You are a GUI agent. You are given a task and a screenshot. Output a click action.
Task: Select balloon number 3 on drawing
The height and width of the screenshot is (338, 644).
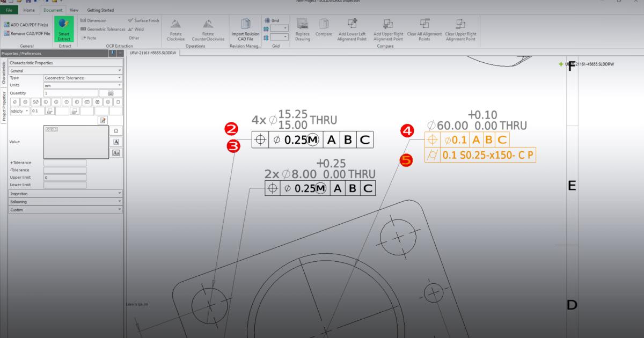(234, 145)
